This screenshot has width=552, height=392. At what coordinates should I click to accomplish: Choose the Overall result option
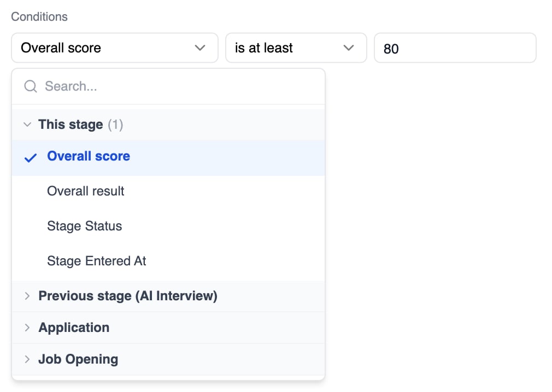coord(168,191)
